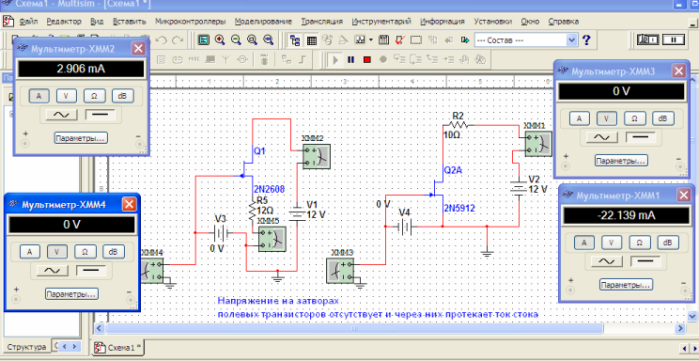Click the blue question mark help icon
This screenshot has height=361, width=699.
(x=587, y=40)
